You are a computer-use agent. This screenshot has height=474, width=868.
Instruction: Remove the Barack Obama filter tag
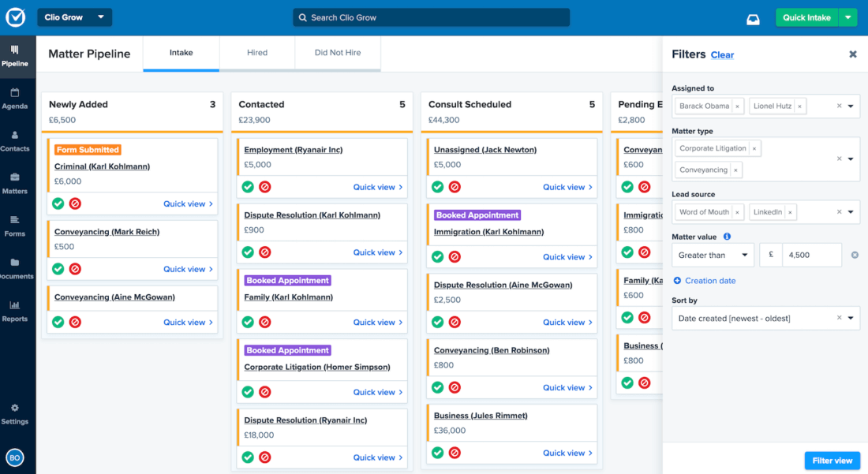click(737, 106)
